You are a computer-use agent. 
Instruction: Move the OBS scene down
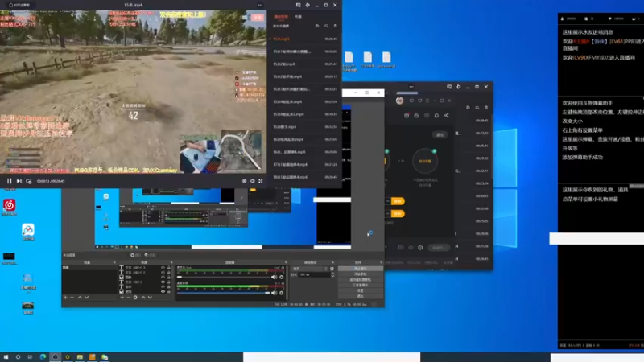click(x=86, y=297)
